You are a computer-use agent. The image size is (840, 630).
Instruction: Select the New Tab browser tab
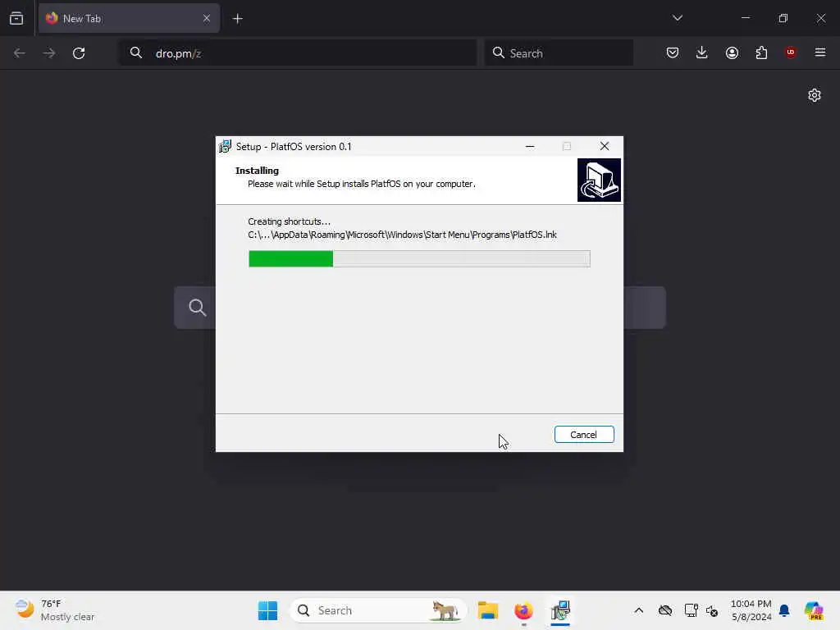(129, 18)
